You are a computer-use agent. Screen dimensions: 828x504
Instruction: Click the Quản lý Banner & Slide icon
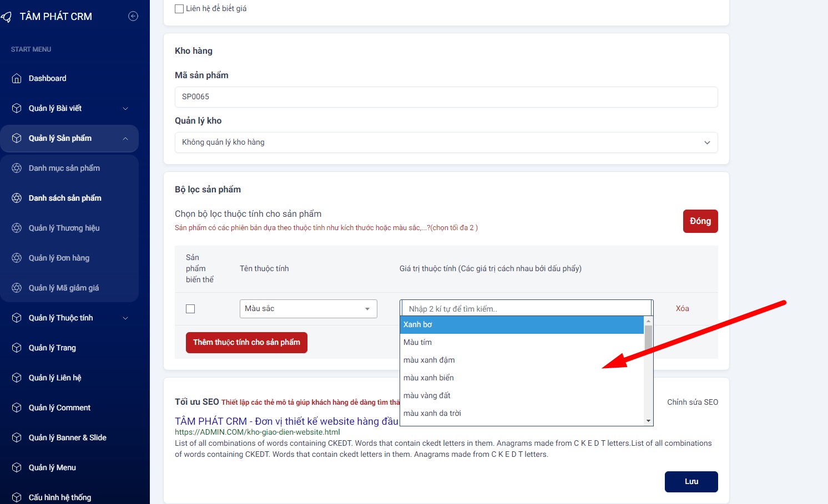click(17, 437)
